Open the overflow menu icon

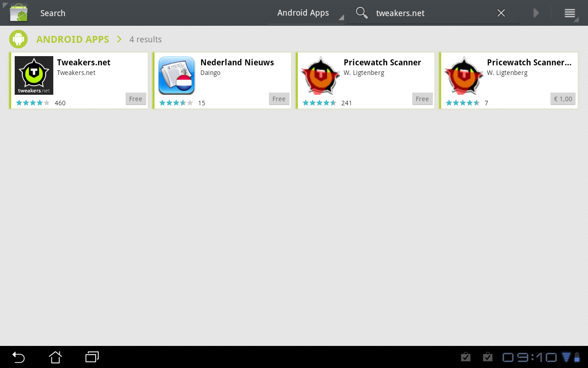pos(570,13)
